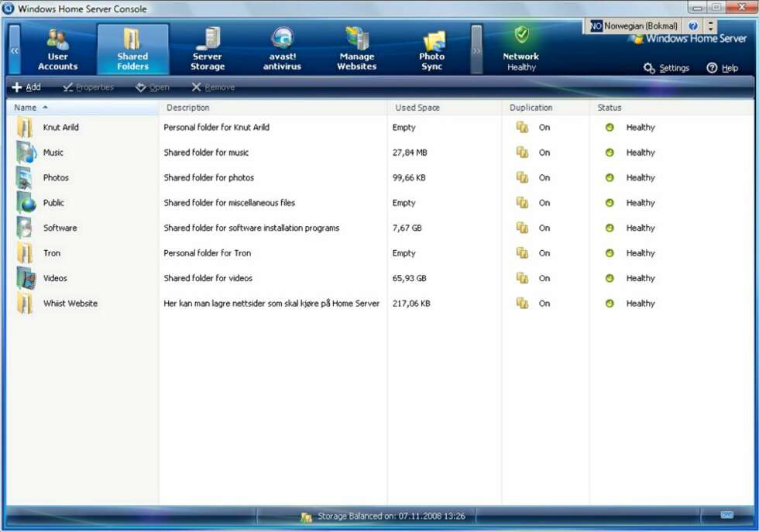Click duplication icon for Whiist Website

522,304
